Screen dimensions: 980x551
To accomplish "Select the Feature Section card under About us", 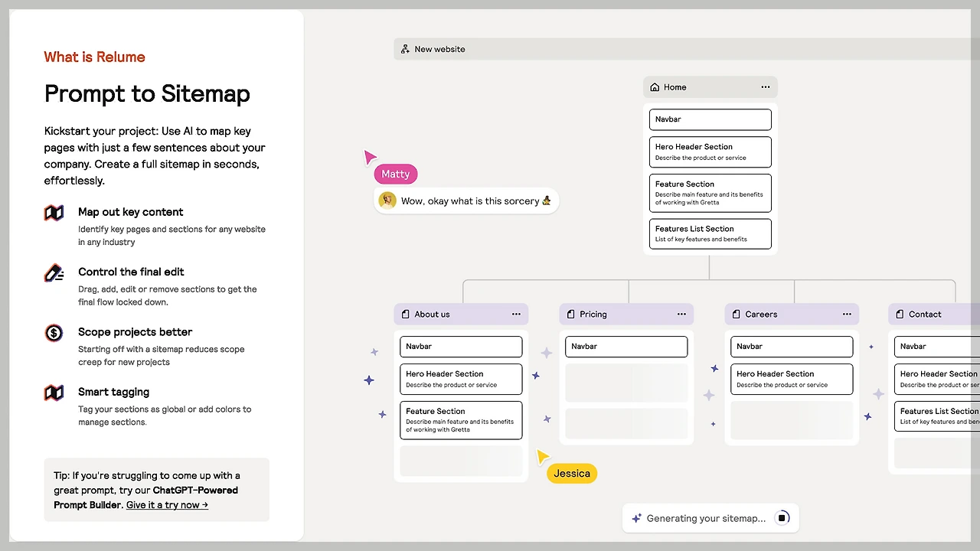I will coord(461,420).
